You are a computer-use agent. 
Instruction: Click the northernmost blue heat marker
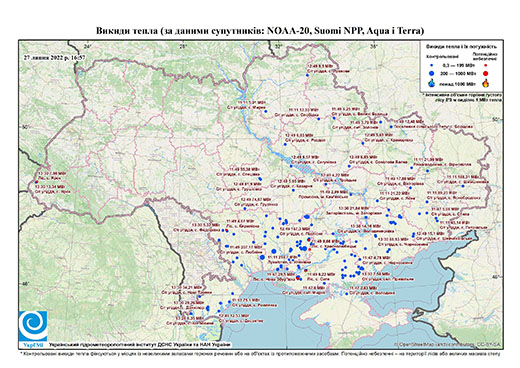point(307,75)
